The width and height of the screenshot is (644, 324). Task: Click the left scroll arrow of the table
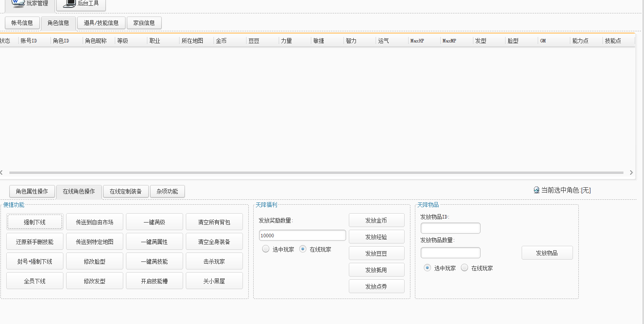[2, 173]
